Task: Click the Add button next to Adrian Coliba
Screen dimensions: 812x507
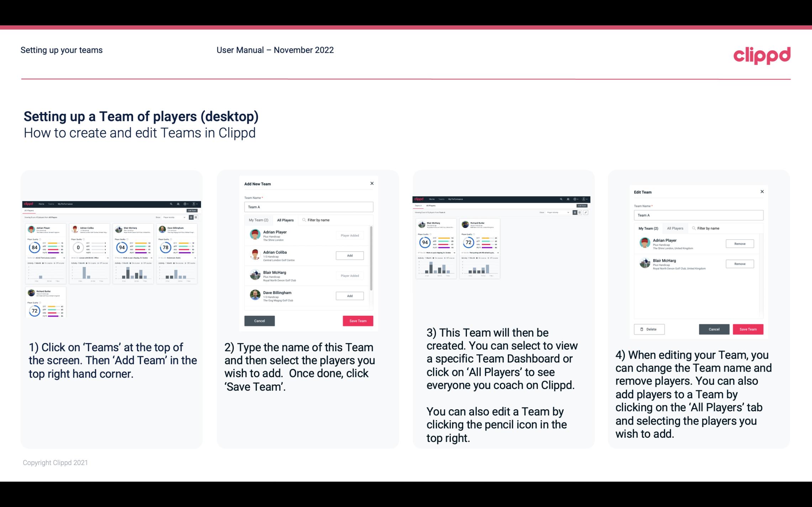Action: 349,255
